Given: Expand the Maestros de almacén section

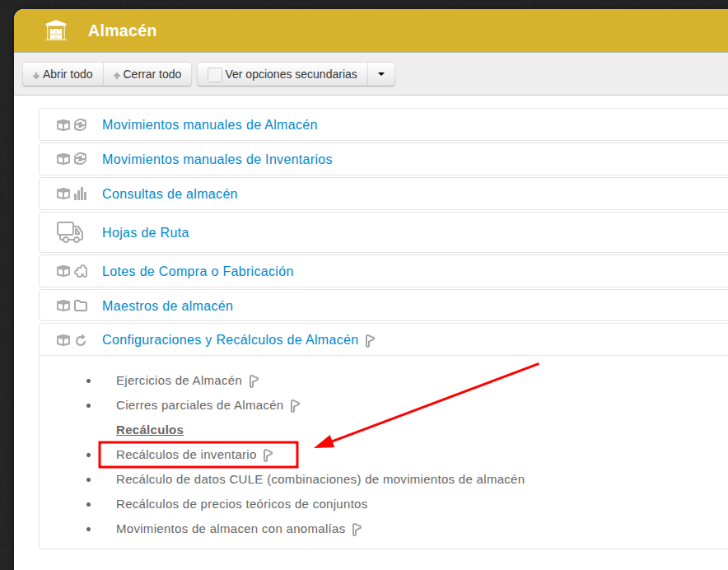Looking at the screenshot, I should (x=167, y=306).
